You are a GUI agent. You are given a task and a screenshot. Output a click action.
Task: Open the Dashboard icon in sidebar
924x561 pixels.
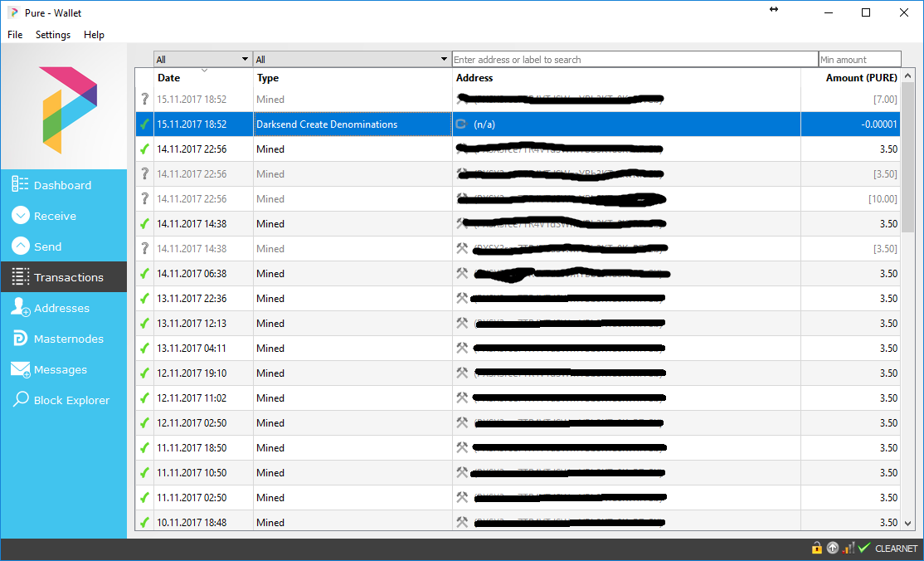[20, 184]
